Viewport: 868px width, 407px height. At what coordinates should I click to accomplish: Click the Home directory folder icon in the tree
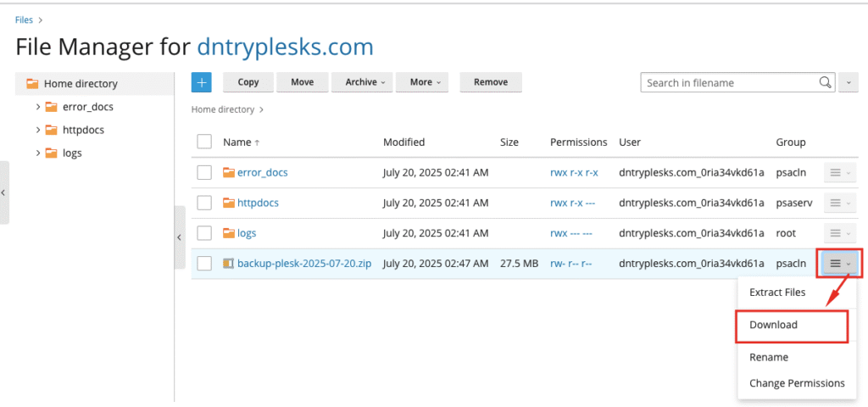pyautogui.click(x=33, y=84)
